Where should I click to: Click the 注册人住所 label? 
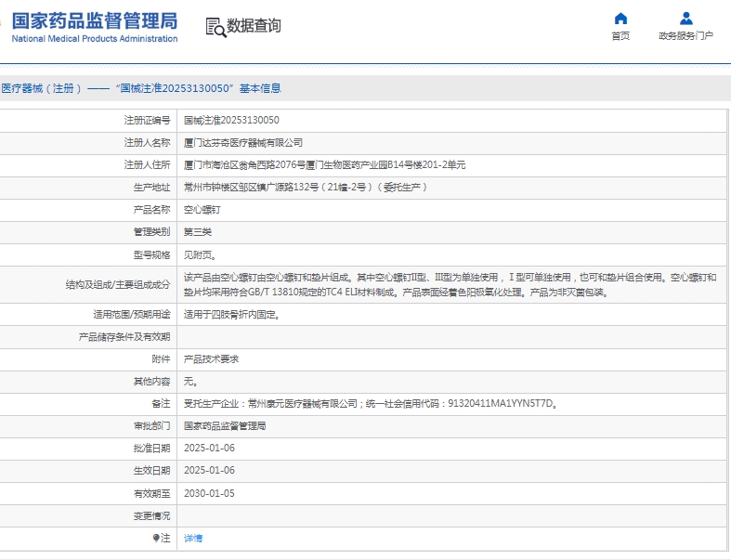(x=148, y=164)
